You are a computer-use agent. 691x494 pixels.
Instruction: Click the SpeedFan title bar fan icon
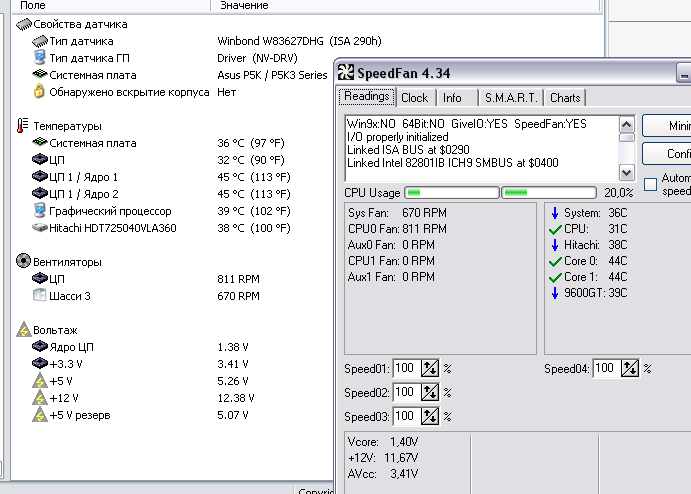346,73
